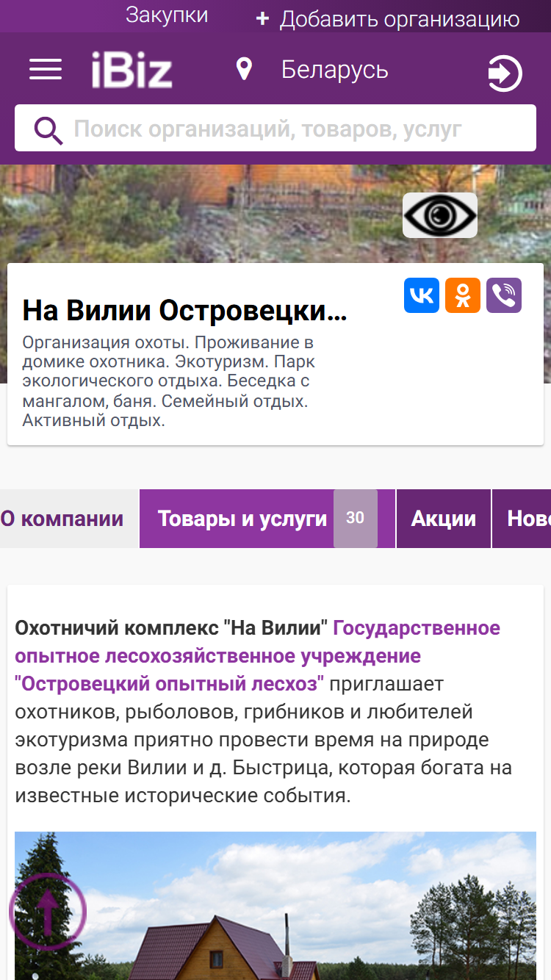Screen dimensions: 551x980
Task: Tap the search magnifier icon
Action: [48, 130]
